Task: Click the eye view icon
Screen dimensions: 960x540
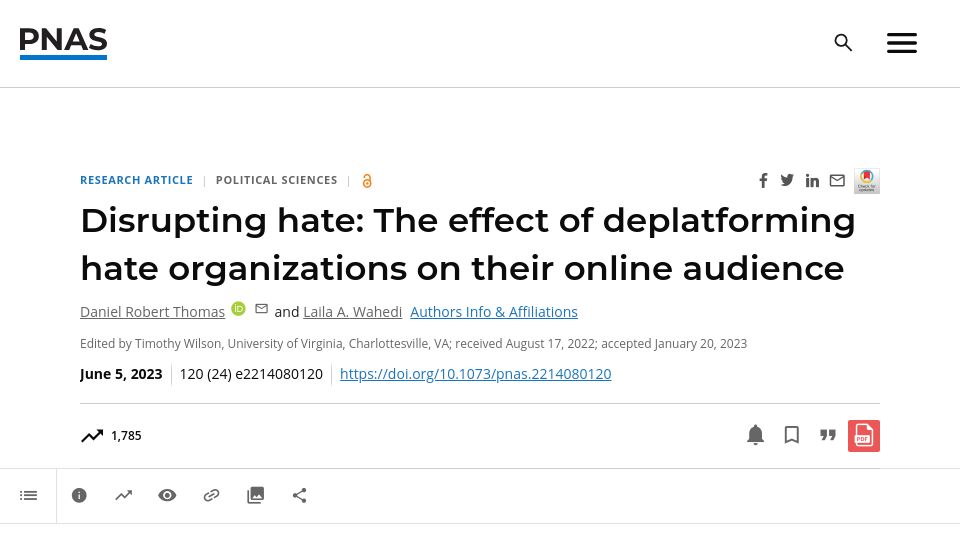Action: coord(167,495)
